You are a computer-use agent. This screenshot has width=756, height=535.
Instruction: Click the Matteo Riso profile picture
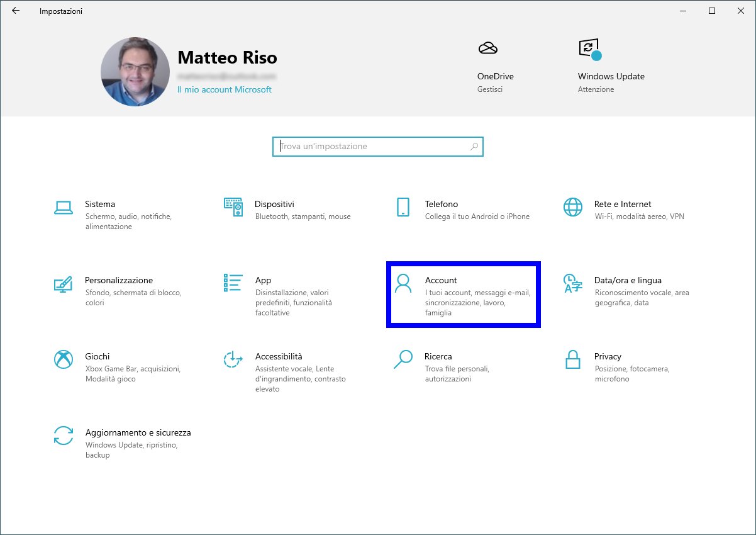(135, 72)
